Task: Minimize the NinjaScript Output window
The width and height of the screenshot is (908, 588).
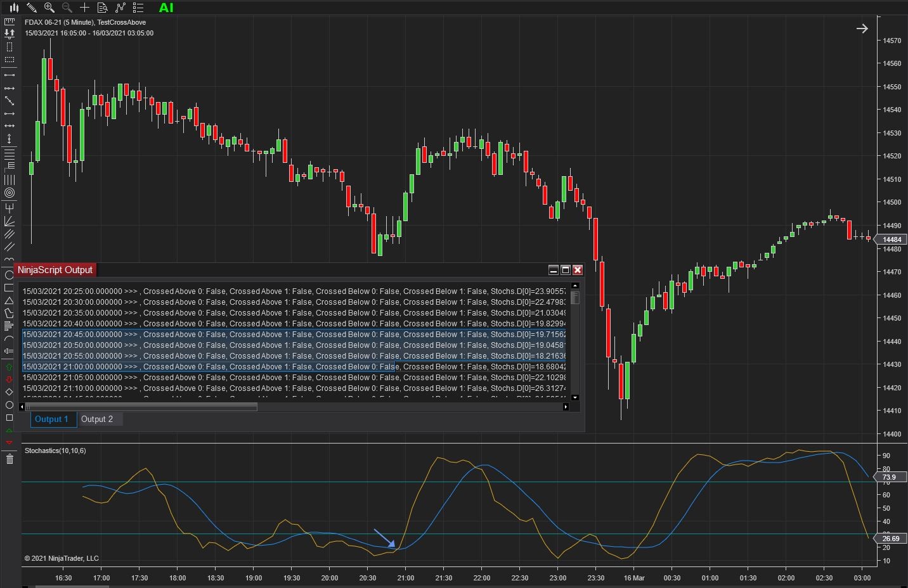Action: click(554, 270)
